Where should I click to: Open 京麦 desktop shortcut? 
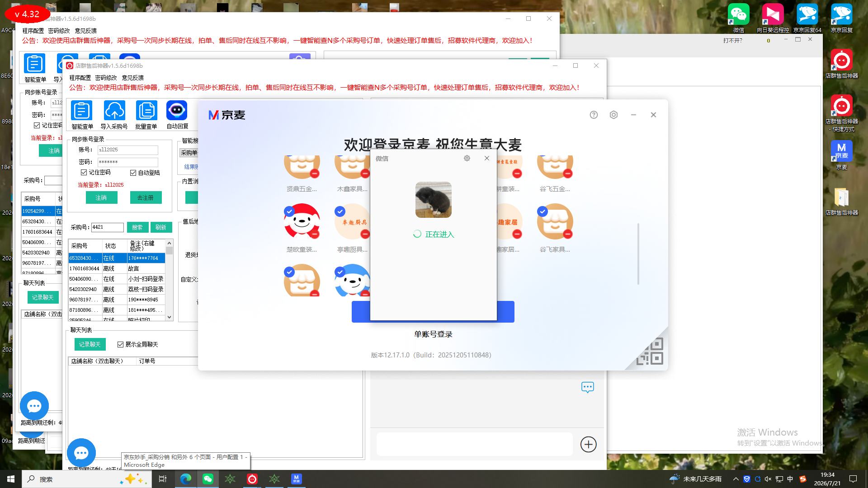pyautogui.click(x=842, y=155)
